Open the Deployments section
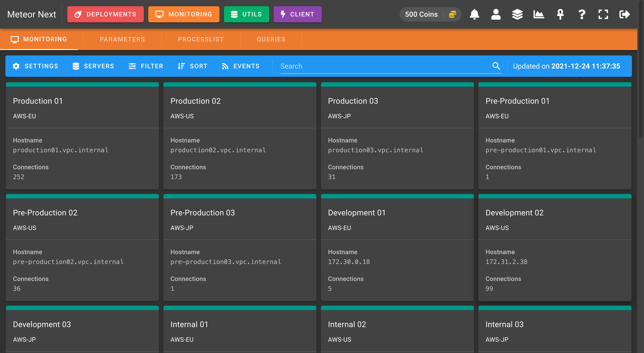 (106, 14)
